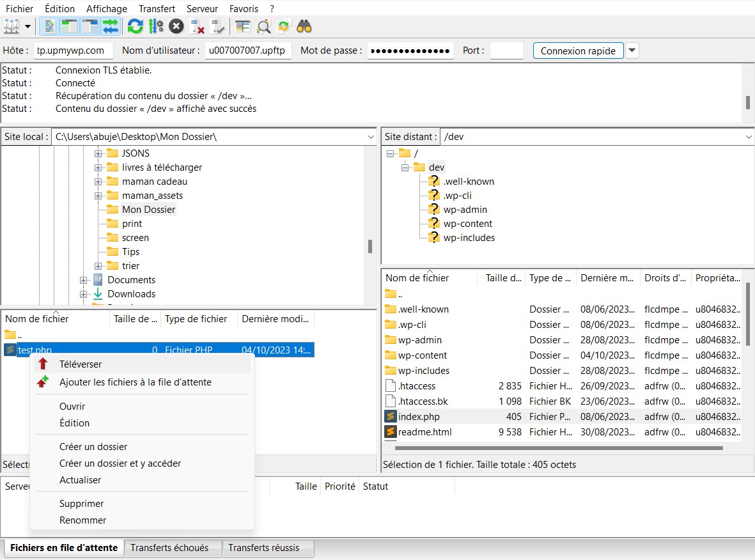Open the Édition menu
Screen dimensions: 755x560
click(59, 9)
